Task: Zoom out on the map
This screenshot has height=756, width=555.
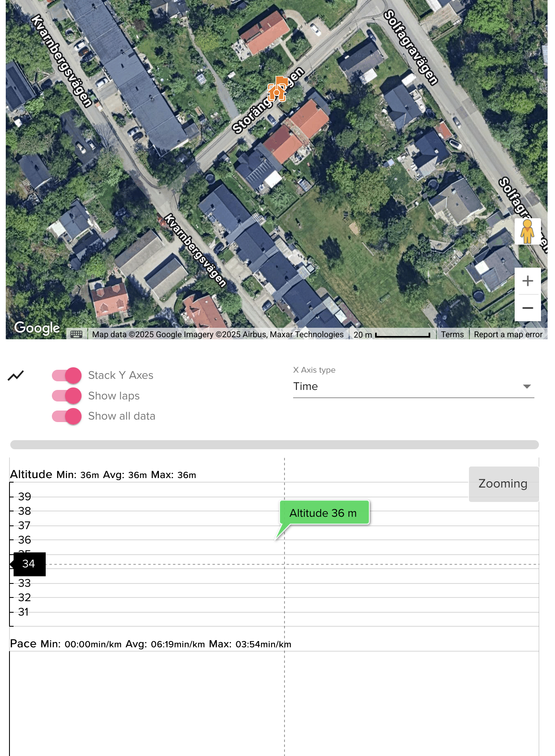Action: 527,308
